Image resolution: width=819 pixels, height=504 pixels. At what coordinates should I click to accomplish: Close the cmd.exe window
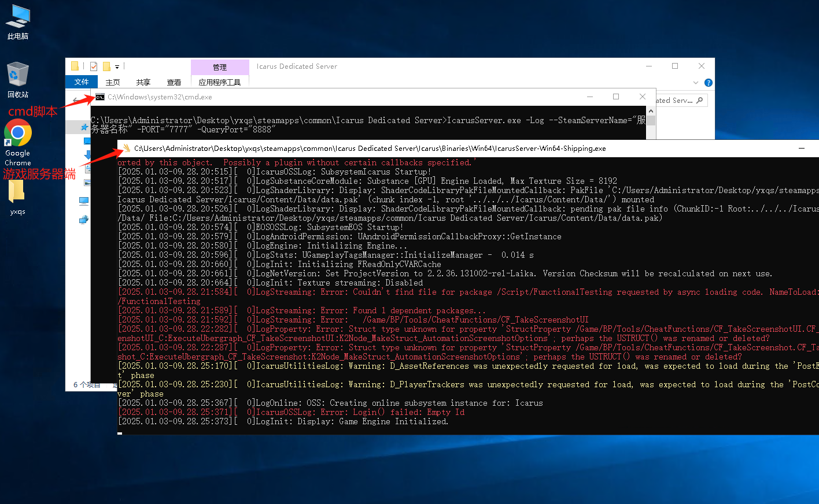coord(643,97)
